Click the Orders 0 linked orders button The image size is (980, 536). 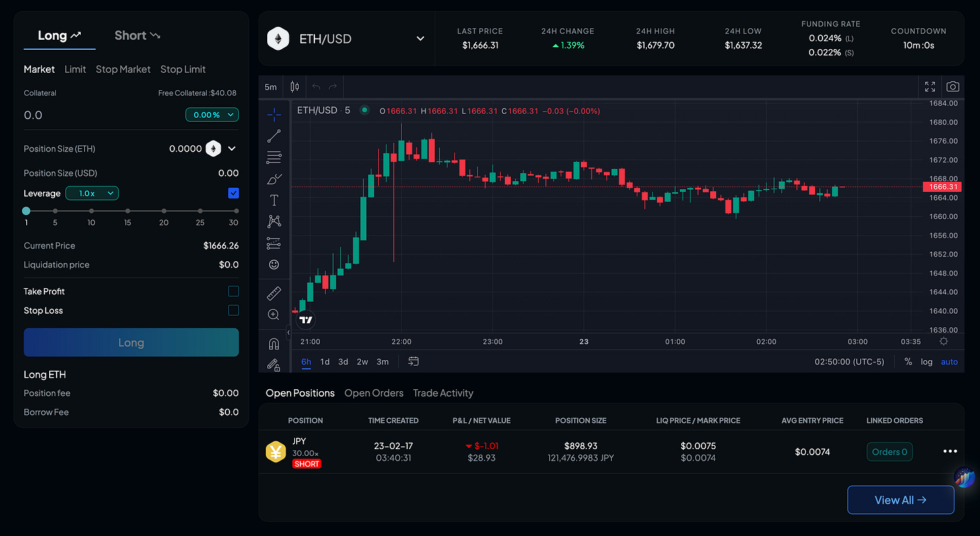[889, 452]
